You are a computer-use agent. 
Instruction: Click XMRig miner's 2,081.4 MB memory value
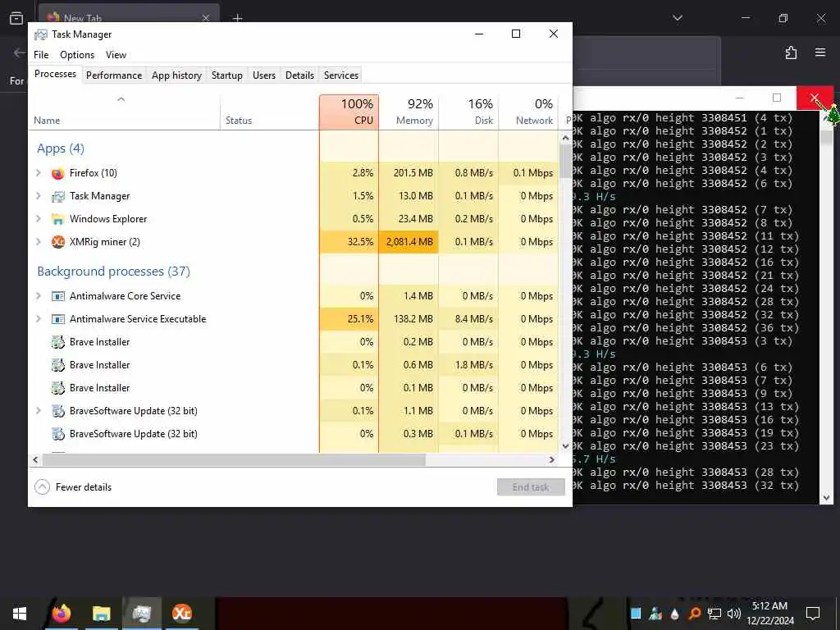coord(409,242)
